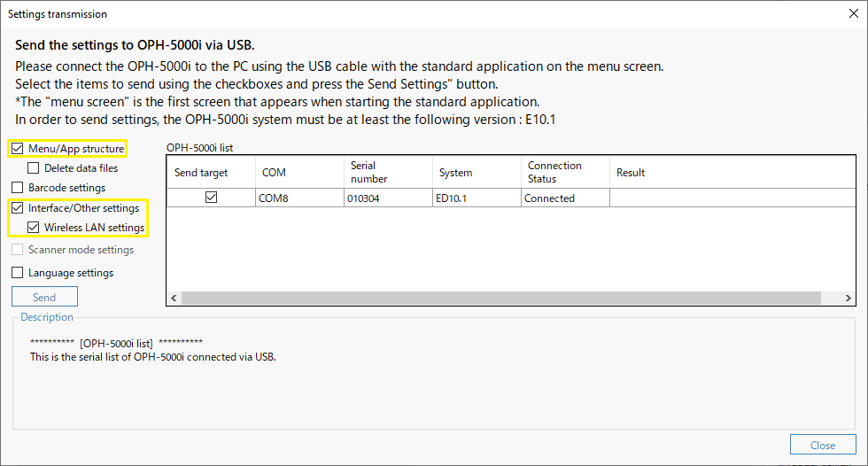This screenshot has height=466, width=868.
Task: Untick the COM8 send target checkbox
Action: click(x=211, y=197)
